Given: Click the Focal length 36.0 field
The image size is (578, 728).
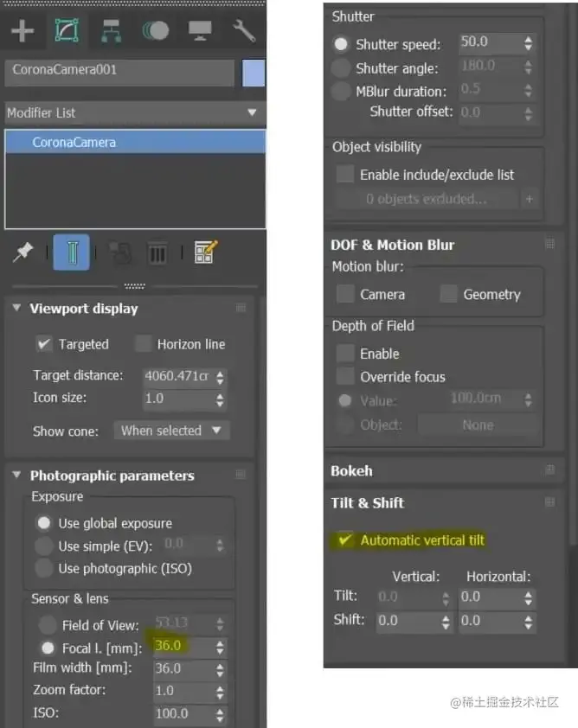Looking at the screenshot, I should (184, 646).
